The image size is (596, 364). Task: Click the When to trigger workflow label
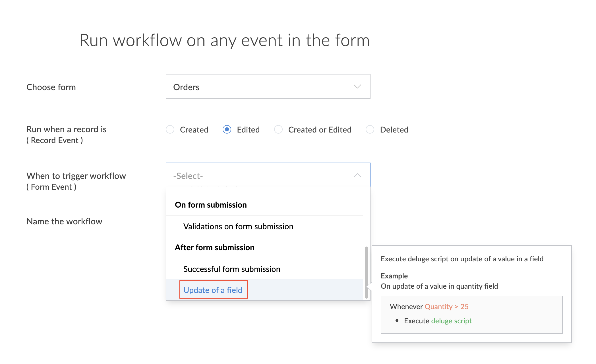point(76,176)
